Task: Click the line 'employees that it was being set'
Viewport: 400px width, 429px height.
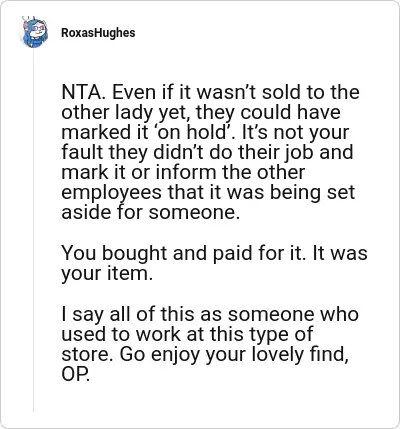Action: 208,192
